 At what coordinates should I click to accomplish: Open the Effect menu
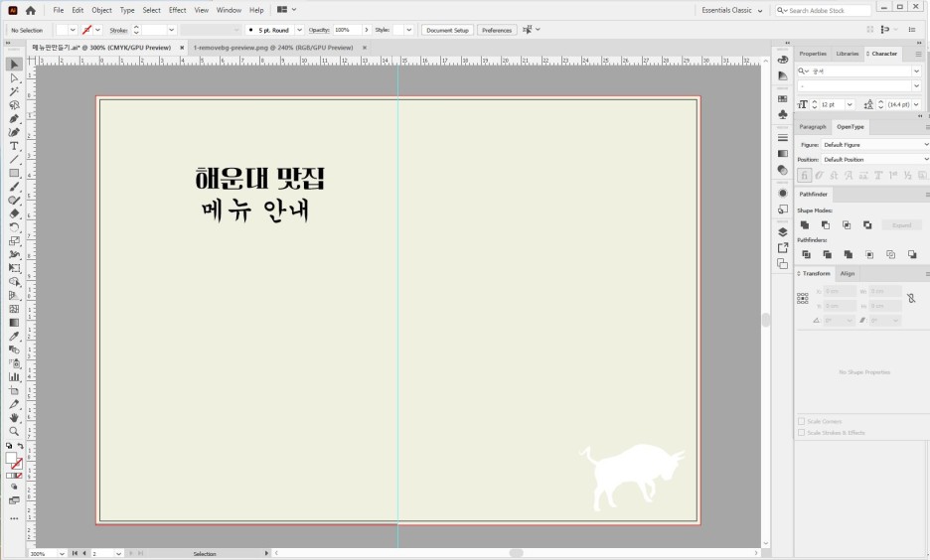coord(177,10)
